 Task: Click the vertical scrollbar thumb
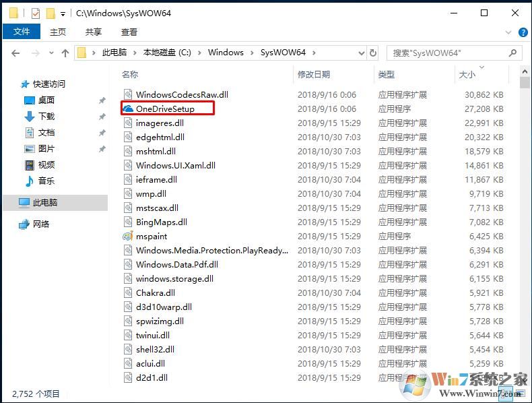(525, 82)
